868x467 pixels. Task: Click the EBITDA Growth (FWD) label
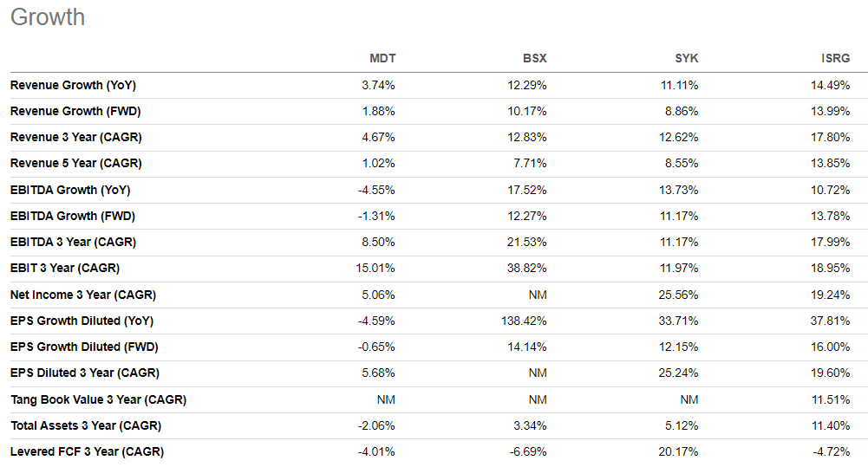click(x=73, y=216)
